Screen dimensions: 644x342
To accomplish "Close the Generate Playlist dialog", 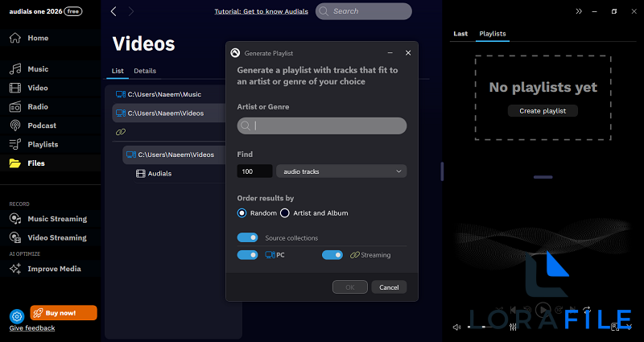I will [408, 53].
